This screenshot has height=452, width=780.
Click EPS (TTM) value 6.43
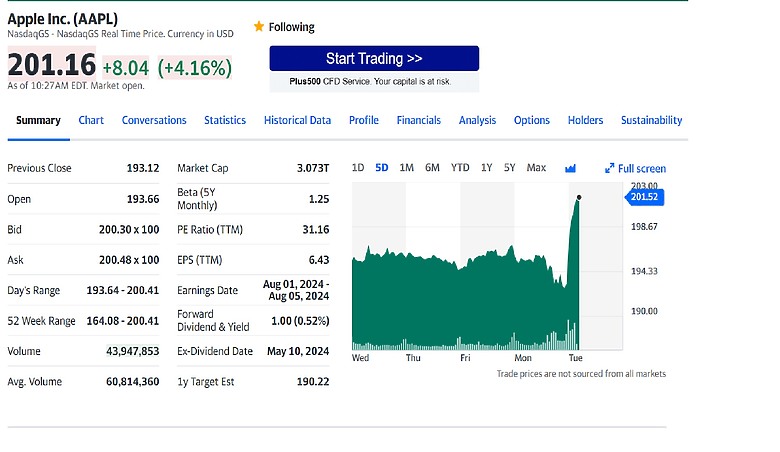point(319,260)
